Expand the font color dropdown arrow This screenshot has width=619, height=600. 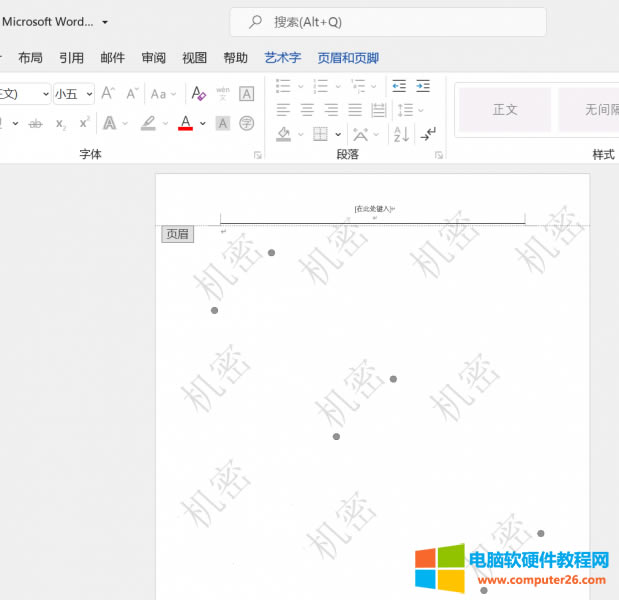click(x=203, y=124)
